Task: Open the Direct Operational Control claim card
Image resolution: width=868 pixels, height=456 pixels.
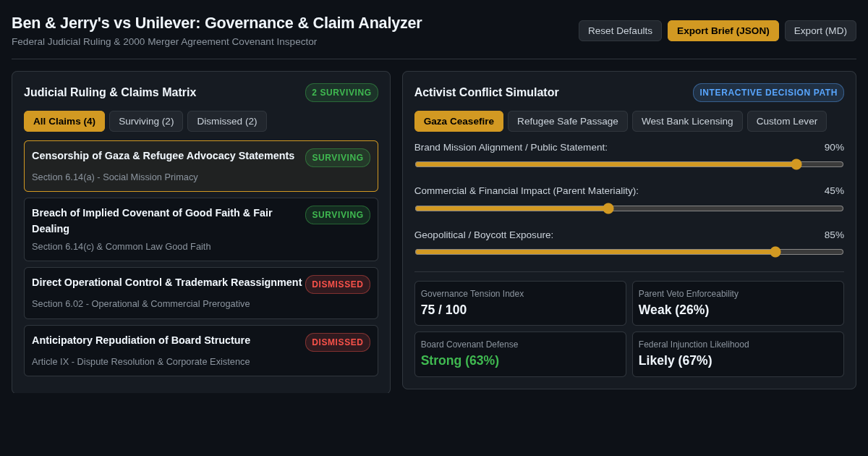Action: pyautogui.click(x=201, y=293)
